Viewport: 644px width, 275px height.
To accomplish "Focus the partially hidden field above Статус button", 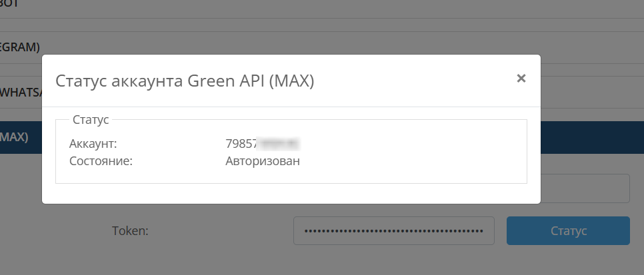I will pos(585,189).
